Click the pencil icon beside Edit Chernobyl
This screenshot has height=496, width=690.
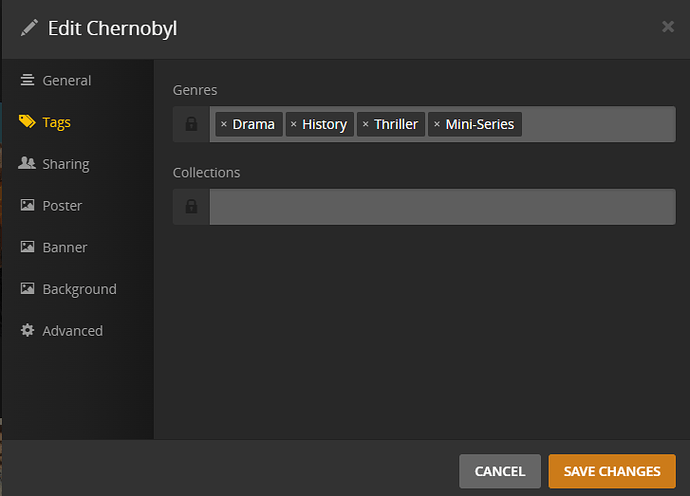(x=29, y=28)
